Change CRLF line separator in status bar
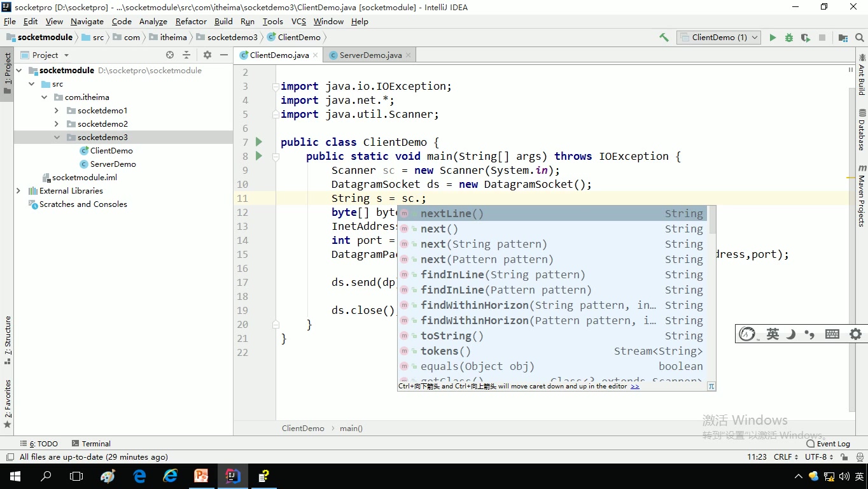The width and height of the screenshot is (868, 489). coord(786,457)
